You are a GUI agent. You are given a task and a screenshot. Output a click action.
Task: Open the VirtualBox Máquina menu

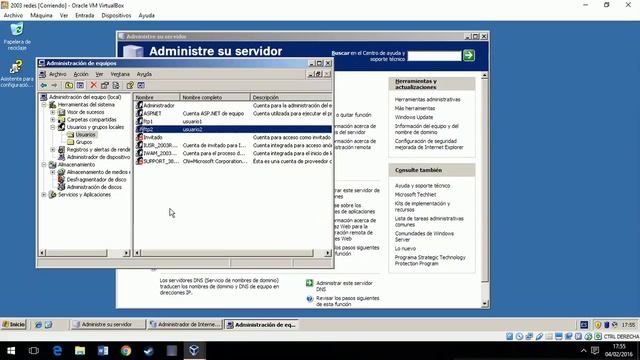pyautogui.click(x=41, y=16)
